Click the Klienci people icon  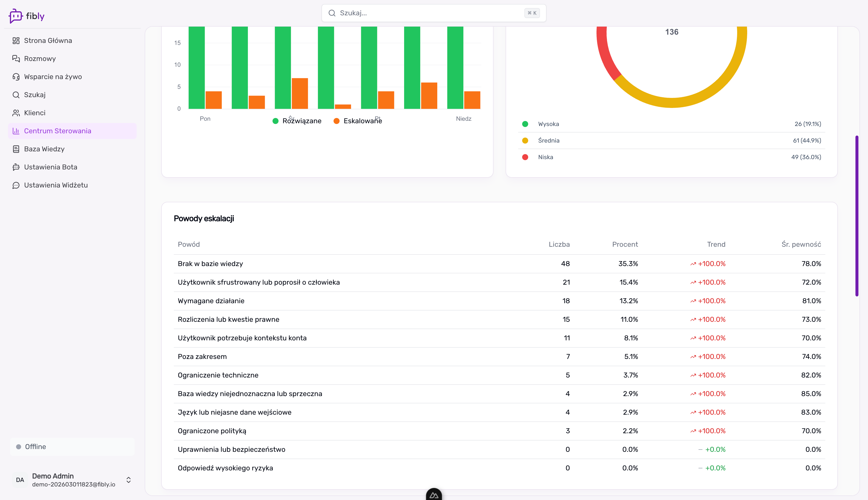click(16, 113)
